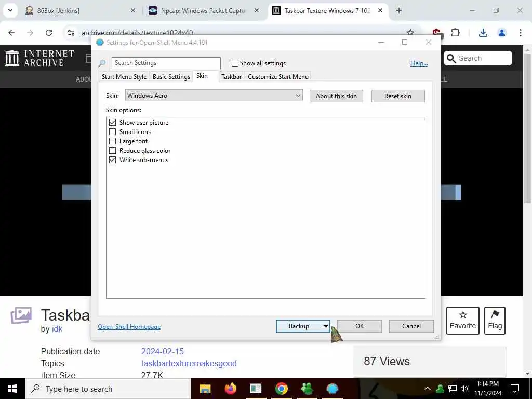Click the idk author link
Screen dimensions: 532x399
57,329
